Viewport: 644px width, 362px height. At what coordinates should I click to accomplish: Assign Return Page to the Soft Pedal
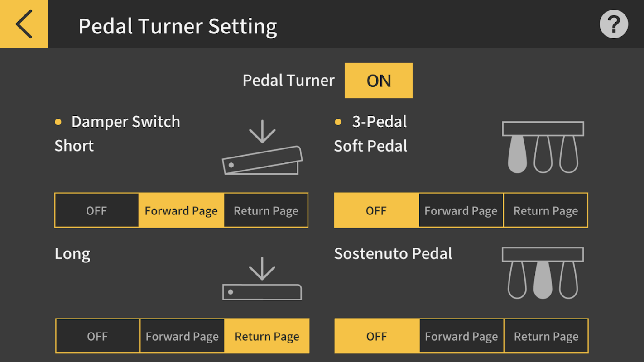pos(545,210)
